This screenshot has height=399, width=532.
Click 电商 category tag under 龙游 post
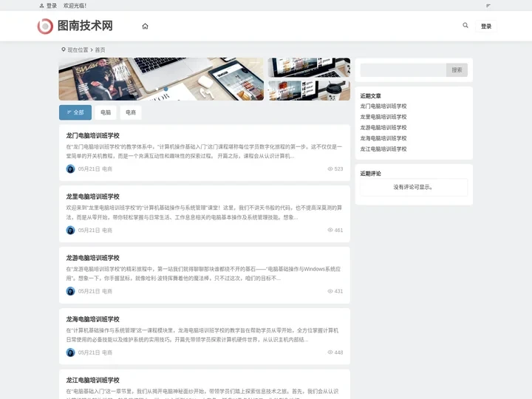click(x=107, y=291)
